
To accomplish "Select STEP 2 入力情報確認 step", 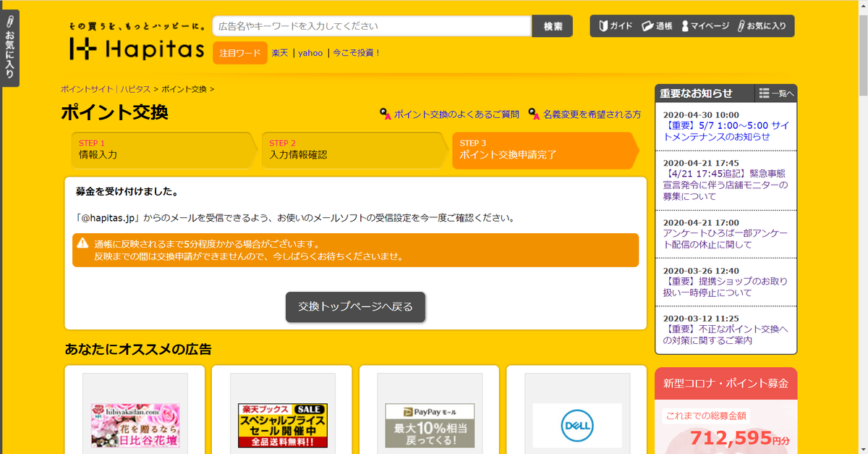I will coord(354,150).
